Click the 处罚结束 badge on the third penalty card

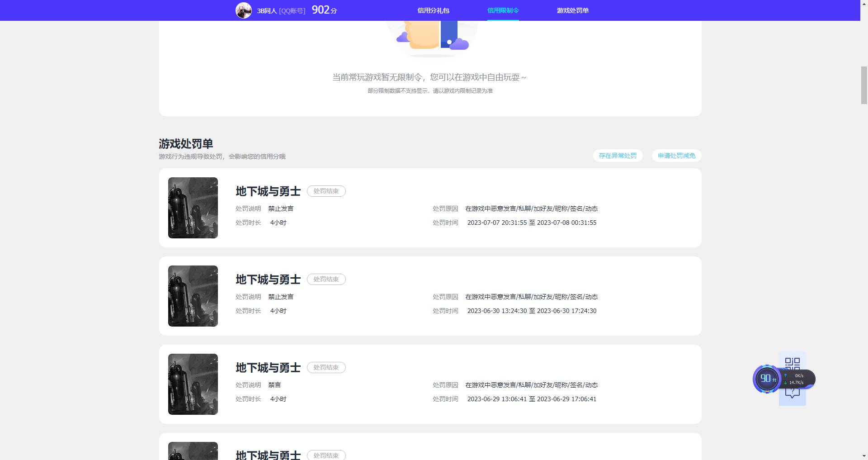(326, 367)
